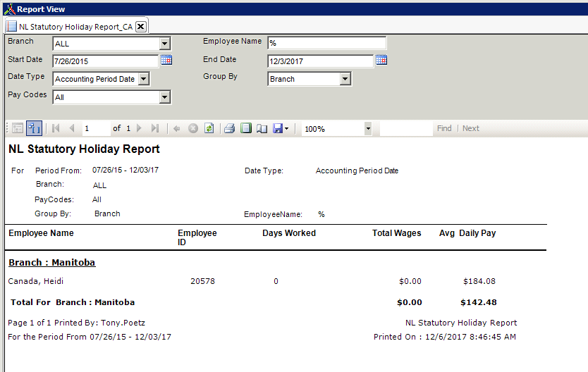
Task: Click the Find link in toolbar
Action: pos(444,128)
